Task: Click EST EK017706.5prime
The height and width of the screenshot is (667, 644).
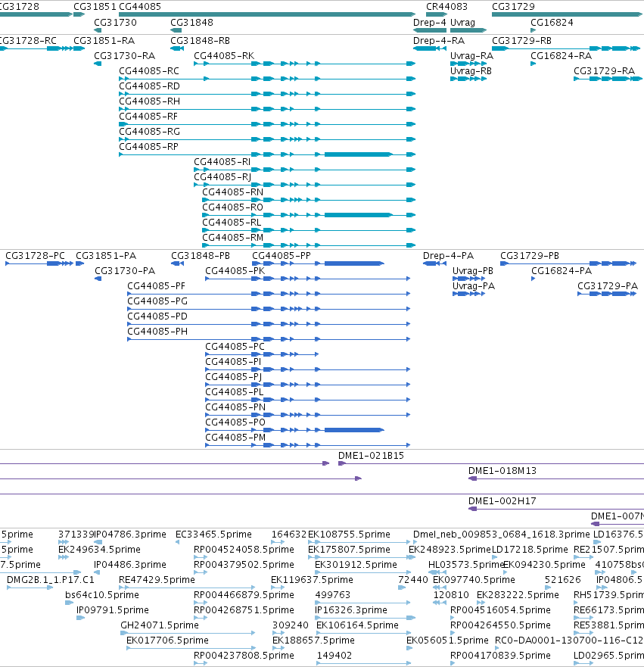Action: (167, 641)
